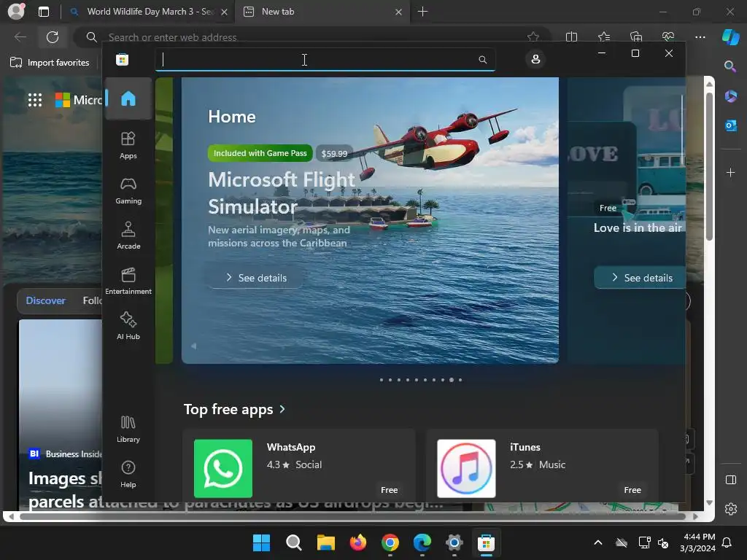Open the Copilot icon in Edge
This screenshot has width=747, height=560.
click(x=731, y=36)
